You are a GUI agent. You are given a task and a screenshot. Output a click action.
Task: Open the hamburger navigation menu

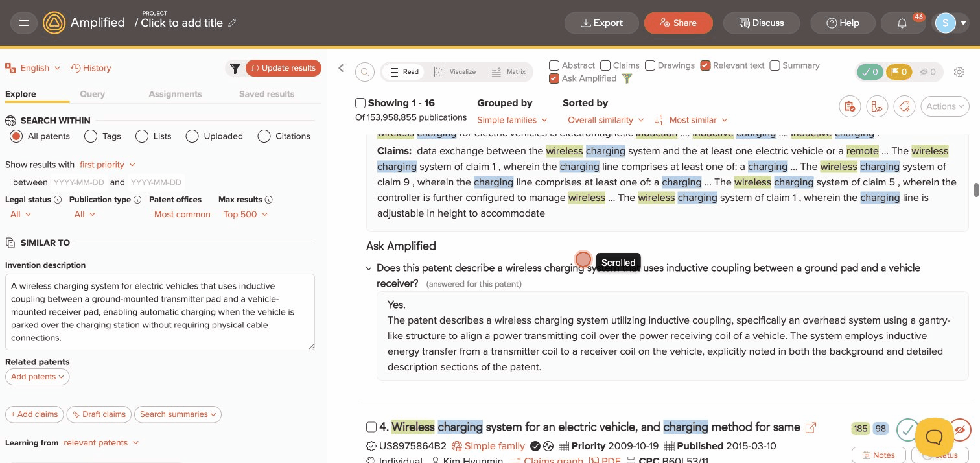24,23
